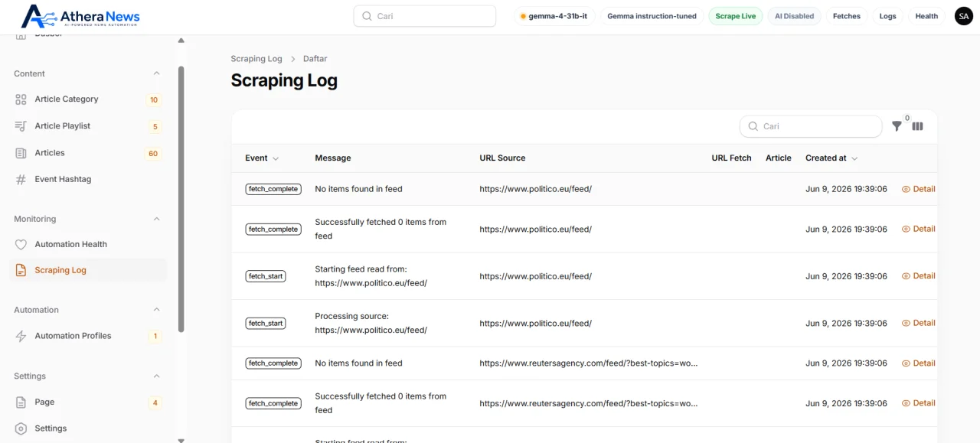The image size is (980, 443).
Task: Click sidebar scroll down arrow
Action: point(181,440)
